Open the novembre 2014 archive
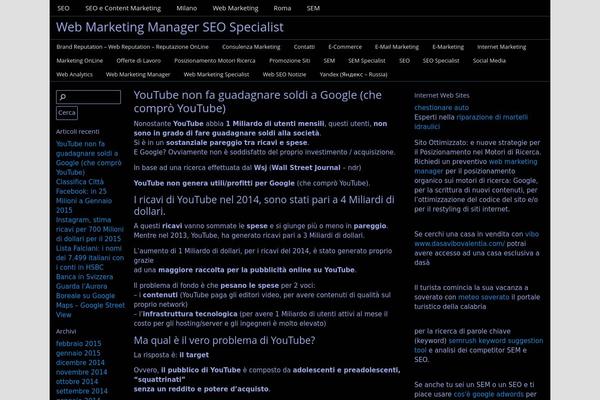Viewport: 600px width, 400px height. click(x=82, y=372)
